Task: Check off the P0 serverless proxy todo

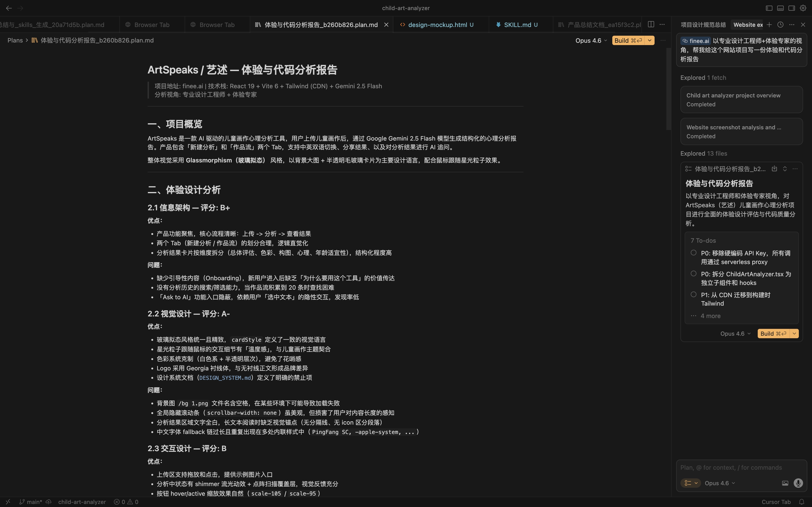Action: [x=694, y=253]
